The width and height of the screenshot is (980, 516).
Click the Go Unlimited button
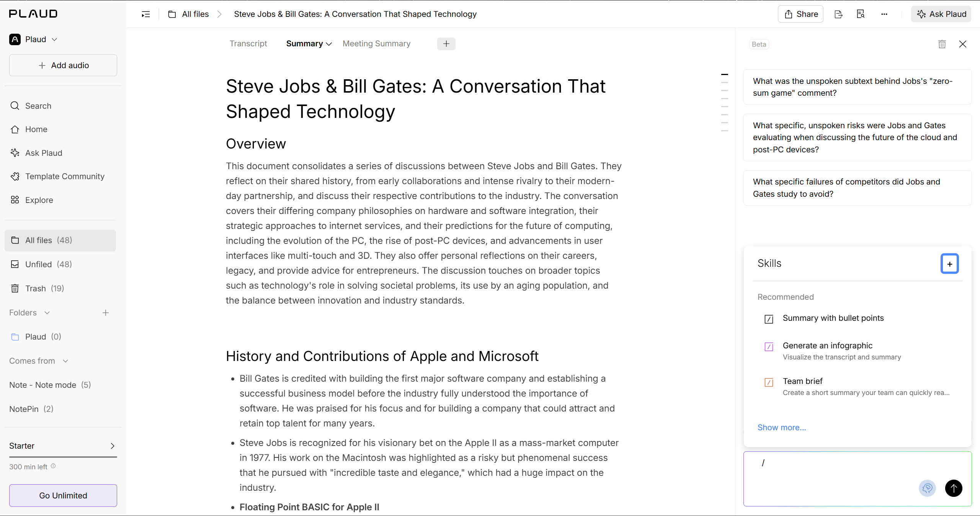(63, 495)
